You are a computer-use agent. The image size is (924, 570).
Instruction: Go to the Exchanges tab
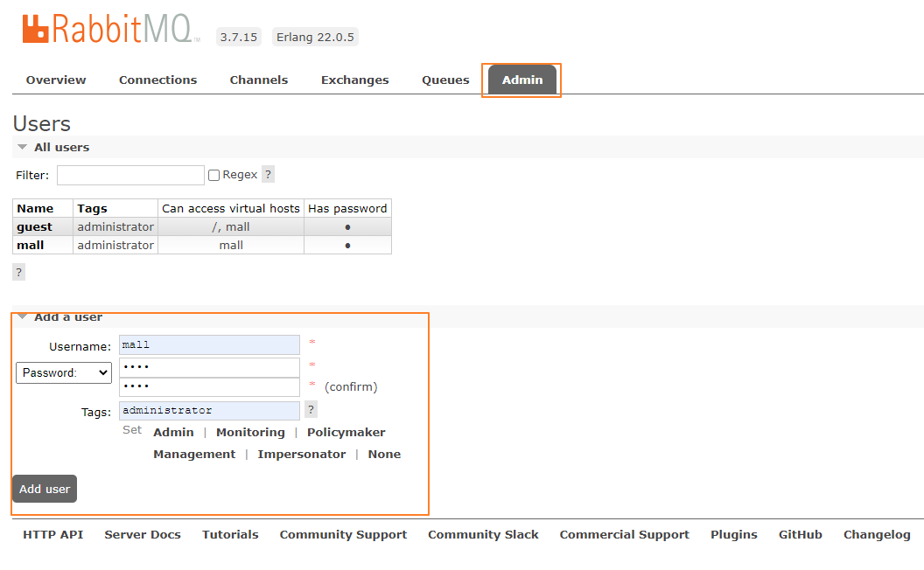click(354, 80)
